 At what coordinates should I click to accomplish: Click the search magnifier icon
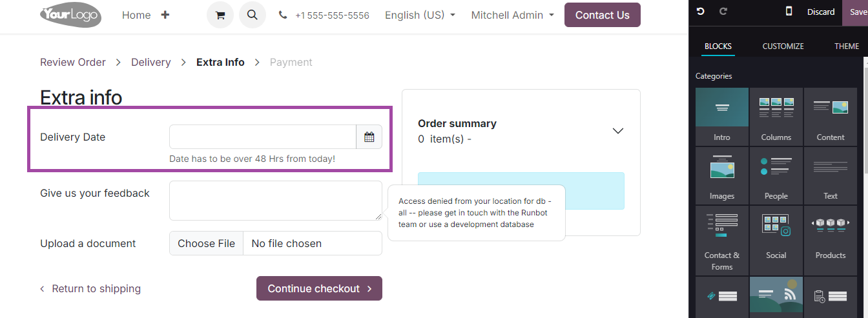pos(253,15)
